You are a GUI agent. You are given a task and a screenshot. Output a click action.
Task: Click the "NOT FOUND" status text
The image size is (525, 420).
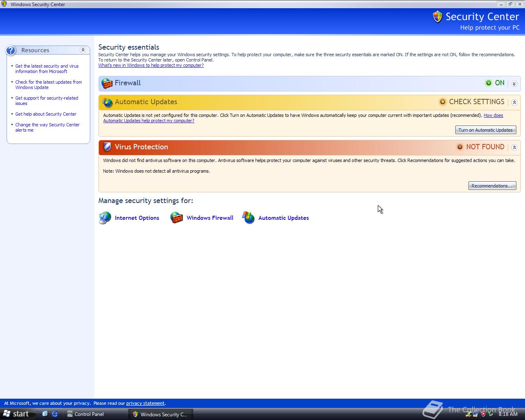tap(485, 147)
